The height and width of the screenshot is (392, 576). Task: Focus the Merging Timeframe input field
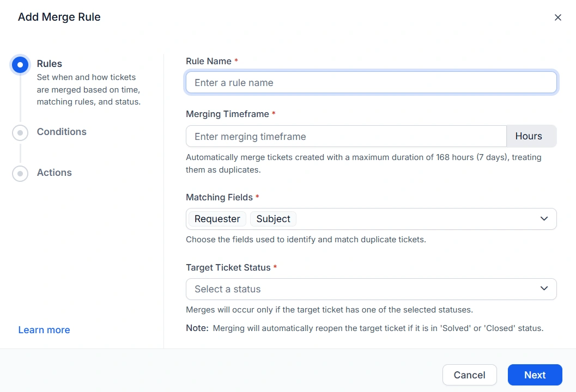(x=346, y=136)
